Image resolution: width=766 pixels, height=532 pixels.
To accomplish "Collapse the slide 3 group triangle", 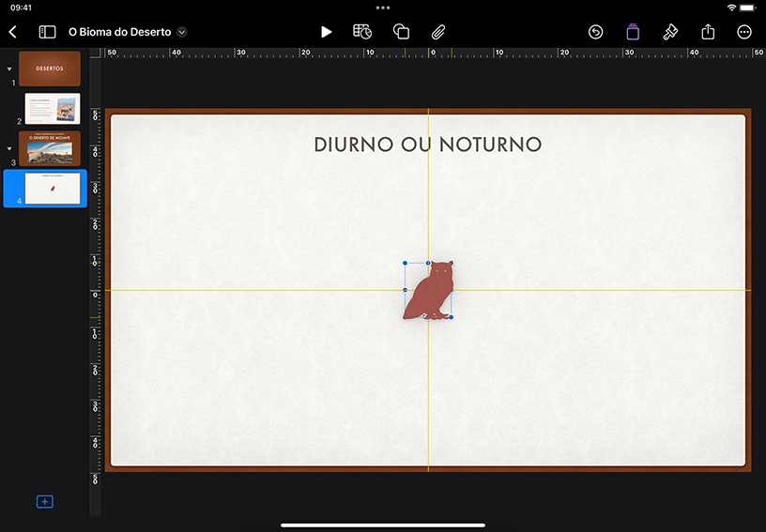I will (9, 148).
